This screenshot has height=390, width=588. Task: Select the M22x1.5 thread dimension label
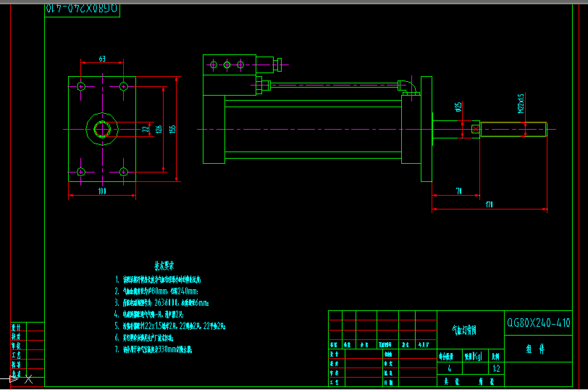pyautogui.click(x=521, y=103)
